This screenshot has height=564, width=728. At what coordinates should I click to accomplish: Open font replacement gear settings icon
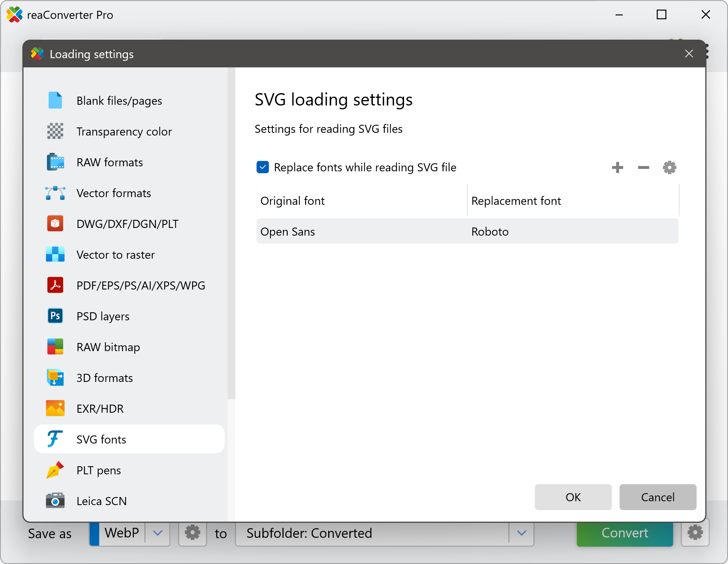(669, 167)
